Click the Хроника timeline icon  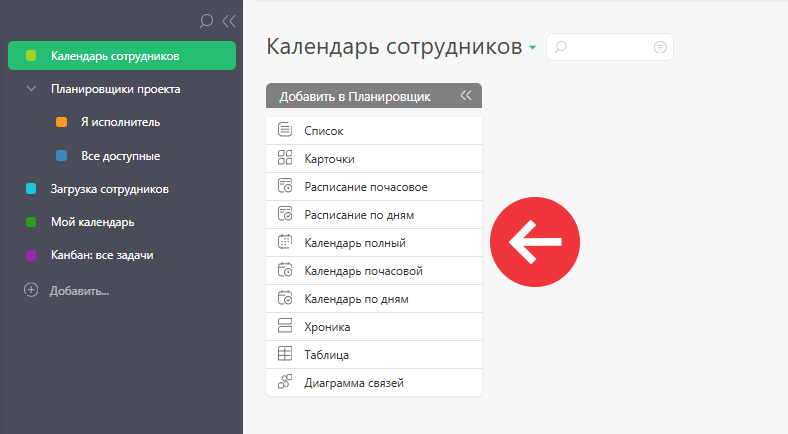(285, 326)
